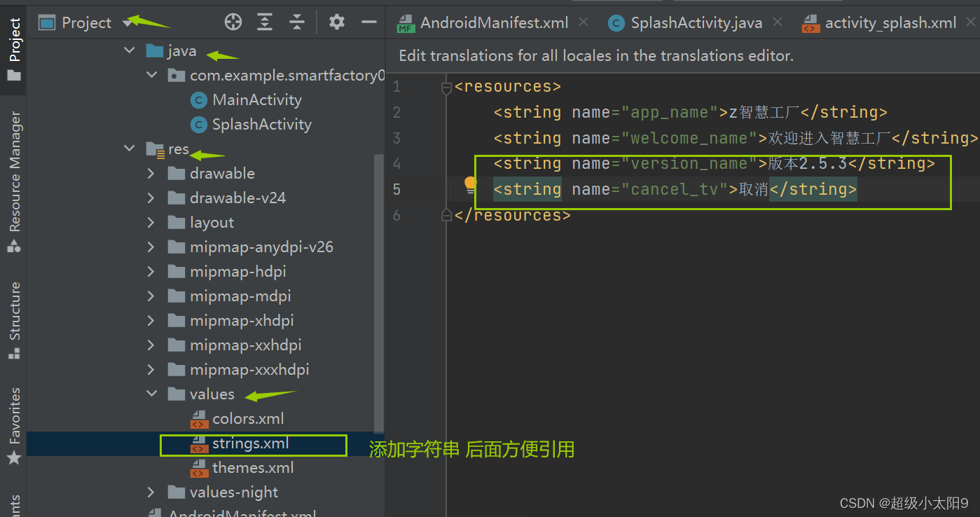Switch to AndroidManifest.xml editor tab
Screen dimensions: 980x517
click(483, 23)
